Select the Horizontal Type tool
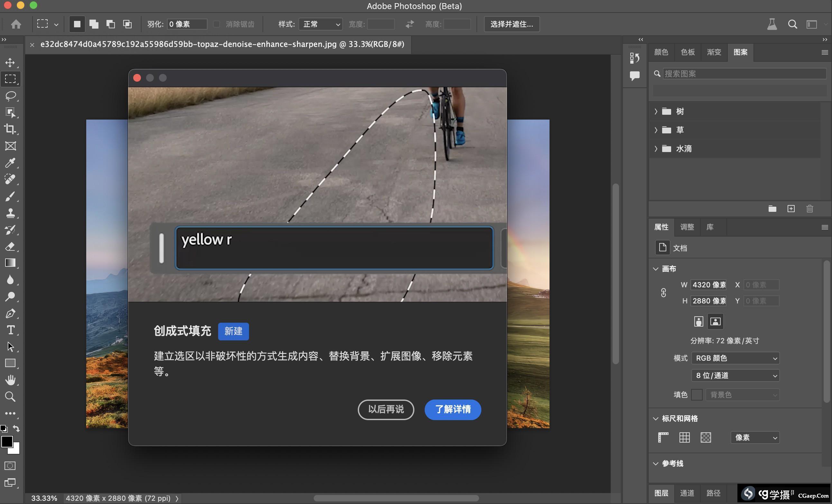Viewport: 832px width, 504px height. pyautogui.click(x=10, y=330)
